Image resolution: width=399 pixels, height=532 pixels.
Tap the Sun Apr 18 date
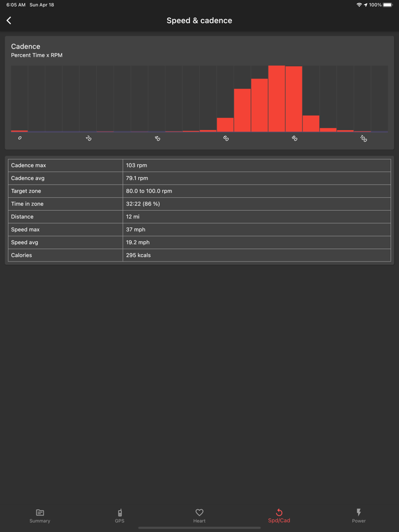42,5
